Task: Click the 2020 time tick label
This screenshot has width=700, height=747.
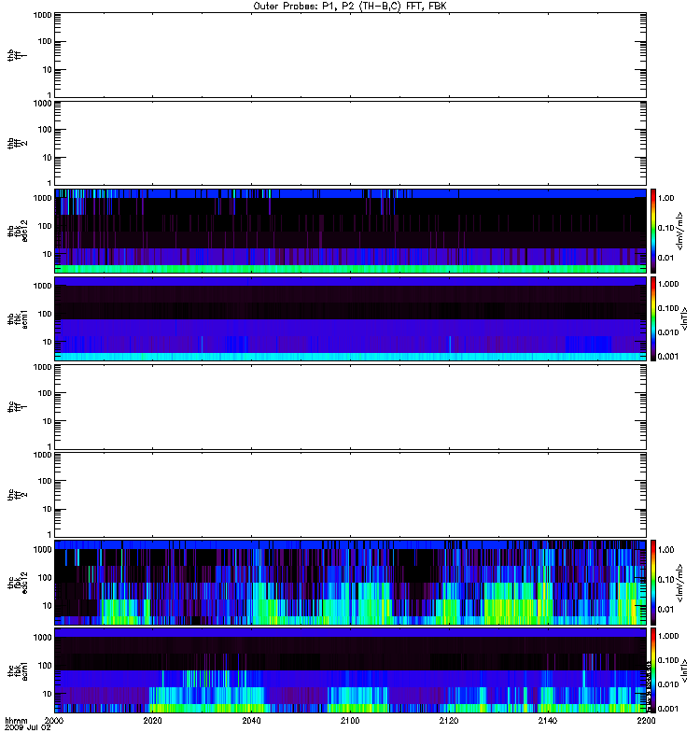Action: coord(153,720)
